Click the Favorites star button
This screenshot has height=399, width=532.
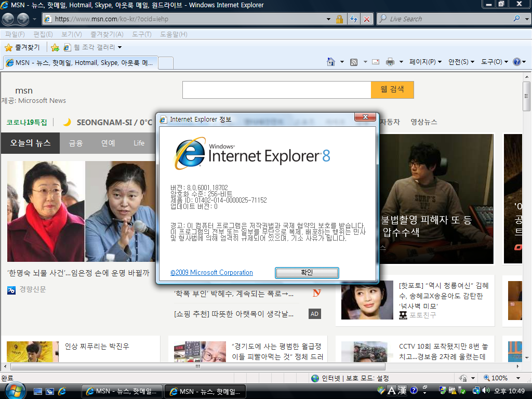22,47
